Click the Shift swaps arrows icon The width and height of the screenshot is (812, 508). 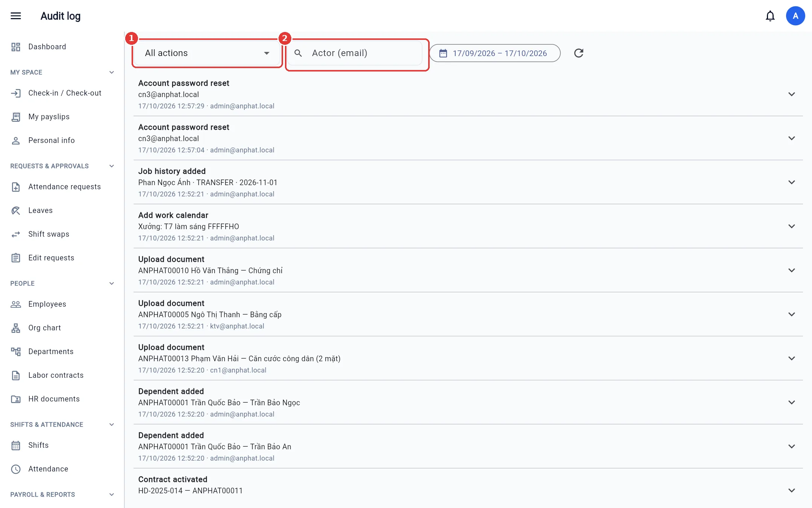tap(16, 234)
